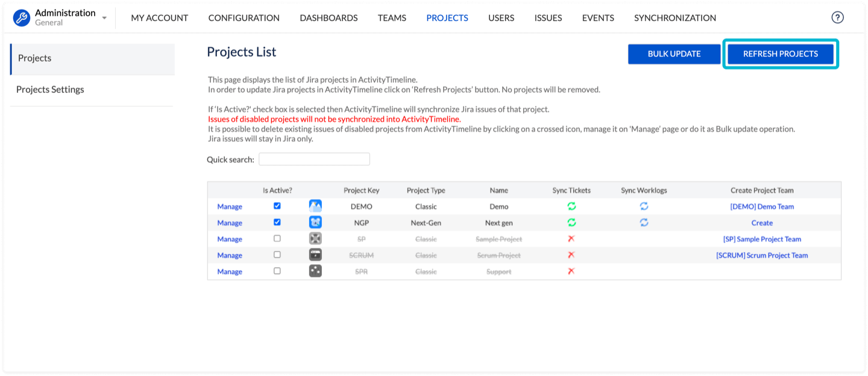868x376 pixels.
Task: Click the red cross icon for Sample Project
Action: tap(571, 239)
